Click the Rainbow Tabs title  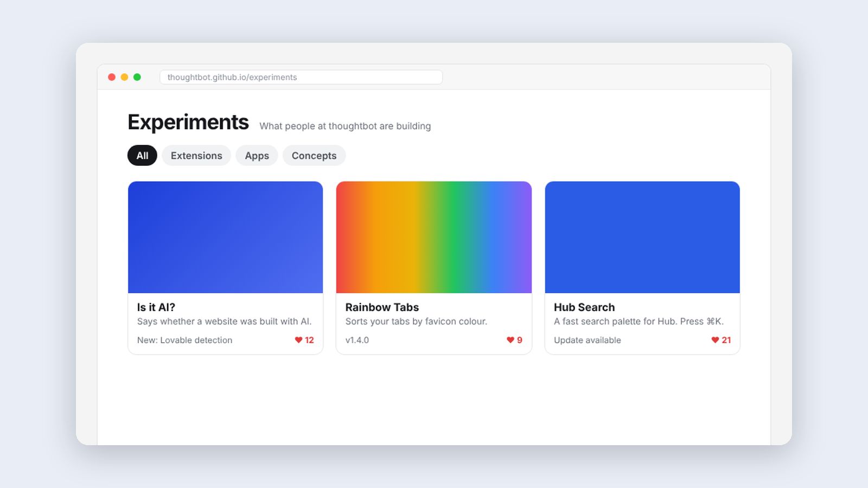click(x=382, y=307)
